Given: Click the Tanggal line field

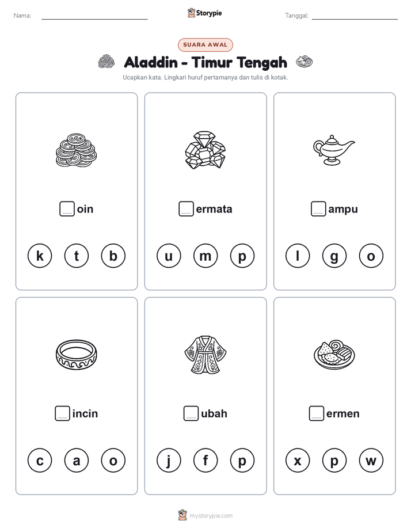Looking at the screenshot, I should 355,16.
